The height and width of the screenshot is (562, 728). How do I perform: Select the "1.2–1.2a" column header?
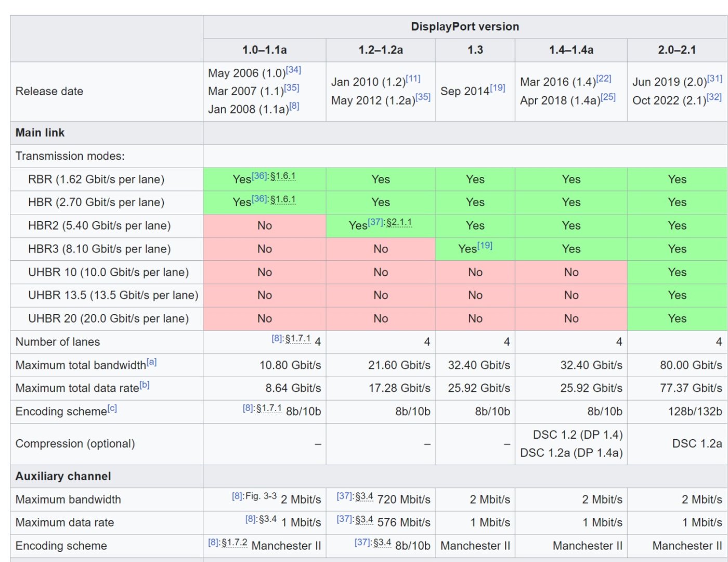[x=381, y=50]
